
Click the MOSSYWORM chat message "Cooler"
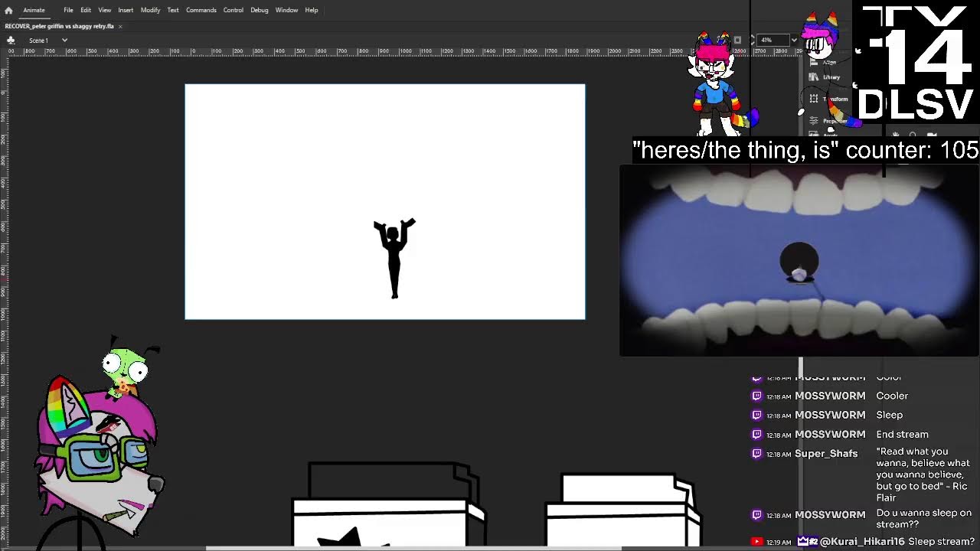(x=892, y=396)
